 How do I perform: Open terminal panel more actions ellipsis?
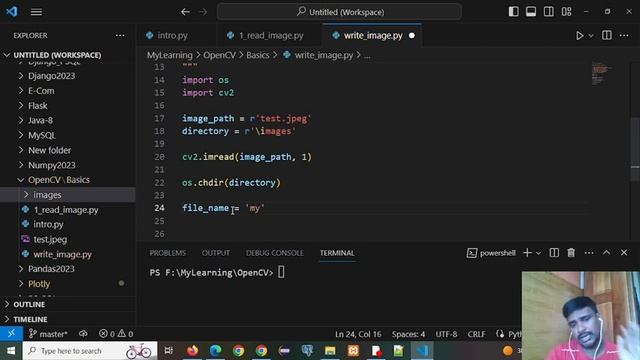point(589,253)
